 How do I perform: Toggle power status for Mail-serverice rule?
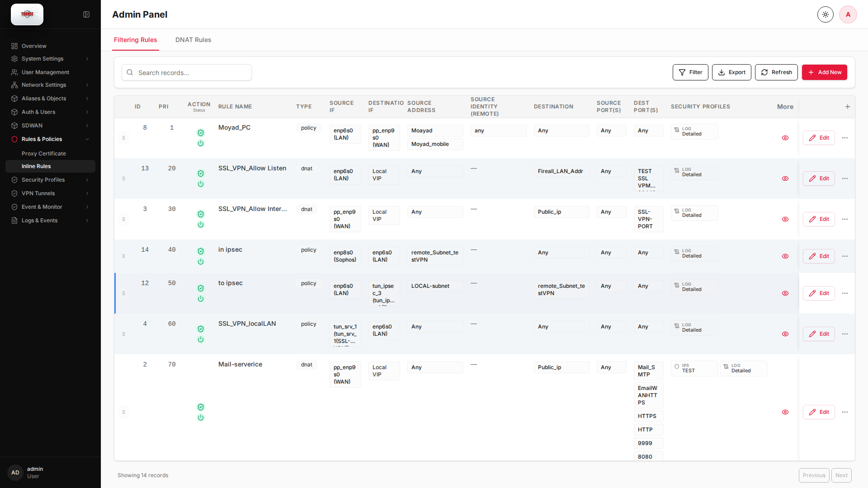click(201, 418)
